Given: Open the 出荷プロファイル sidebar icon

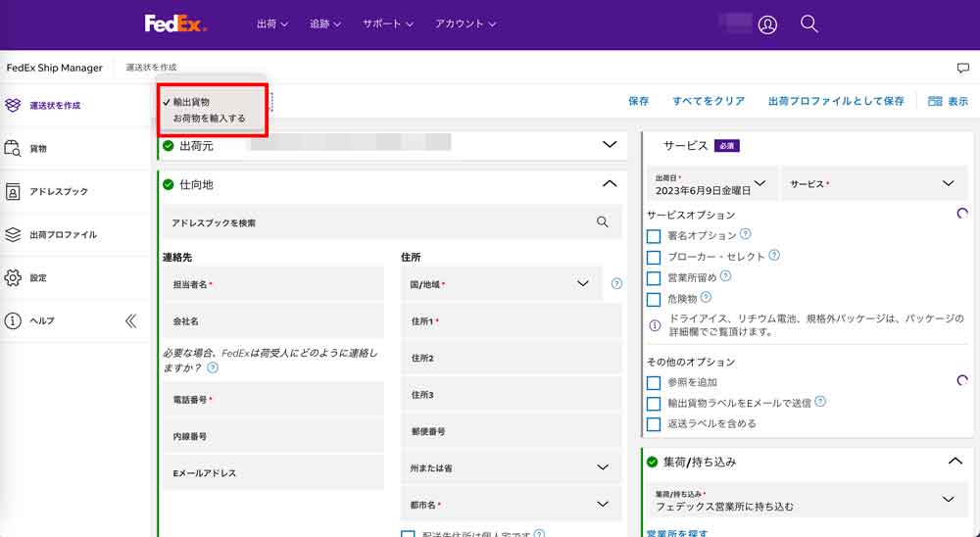Looking at the screenshot, I should point(13,234).
